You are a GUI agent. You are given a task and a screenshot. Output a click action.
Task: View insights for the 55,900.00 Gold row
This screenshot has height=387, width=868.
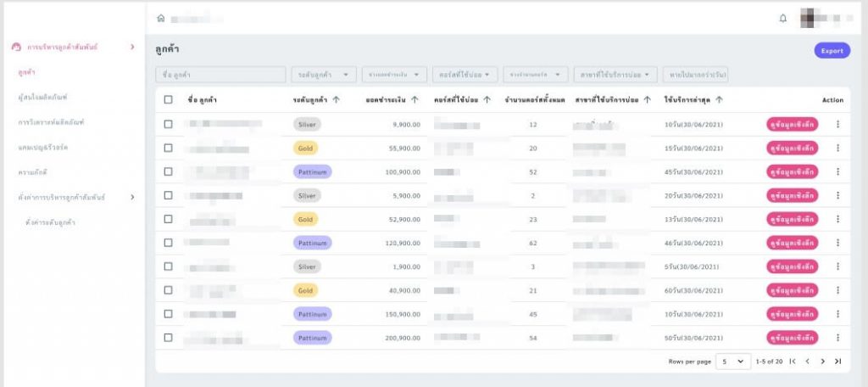[x=793, y=148]
